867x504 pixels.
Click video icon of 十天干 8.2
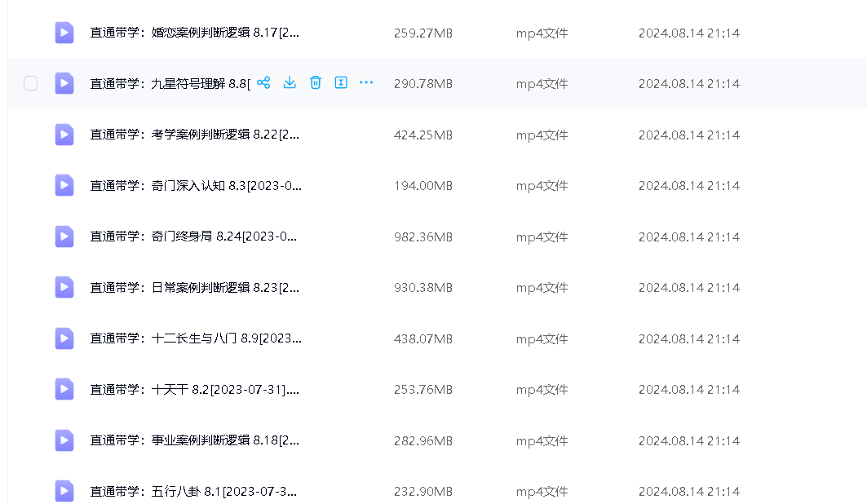(x=64, y=389)
